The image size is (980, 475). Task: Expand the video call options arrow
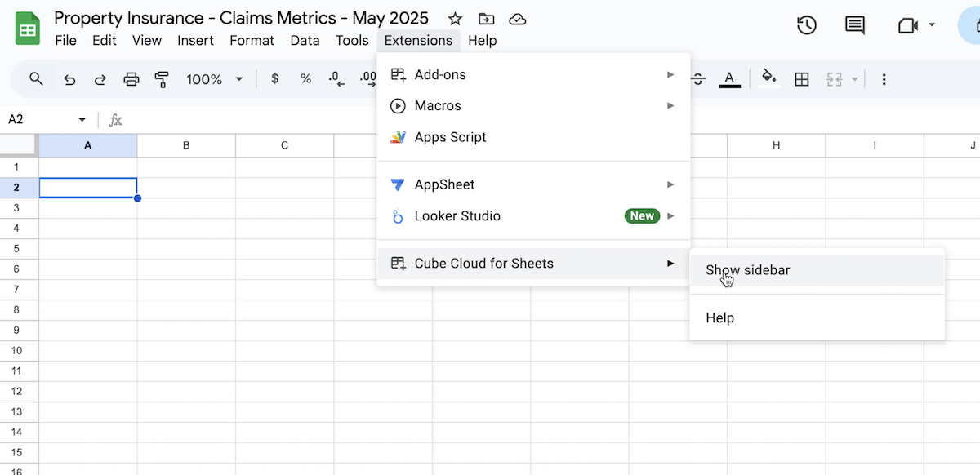coord(933,25)
